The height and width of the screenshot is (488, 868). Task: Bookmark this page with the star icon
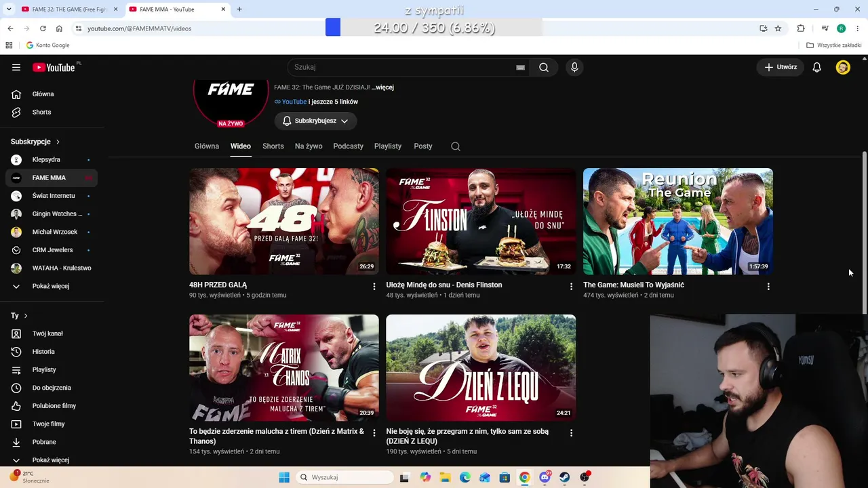pyautogui.click(x=778, y=28)
